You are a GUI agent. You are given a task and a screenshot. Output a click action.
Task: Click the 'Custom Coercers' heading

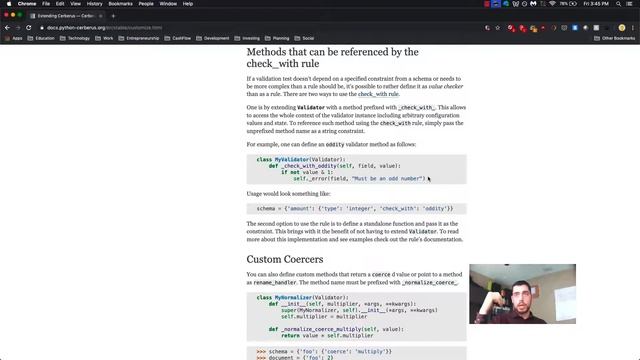point(284,259)
